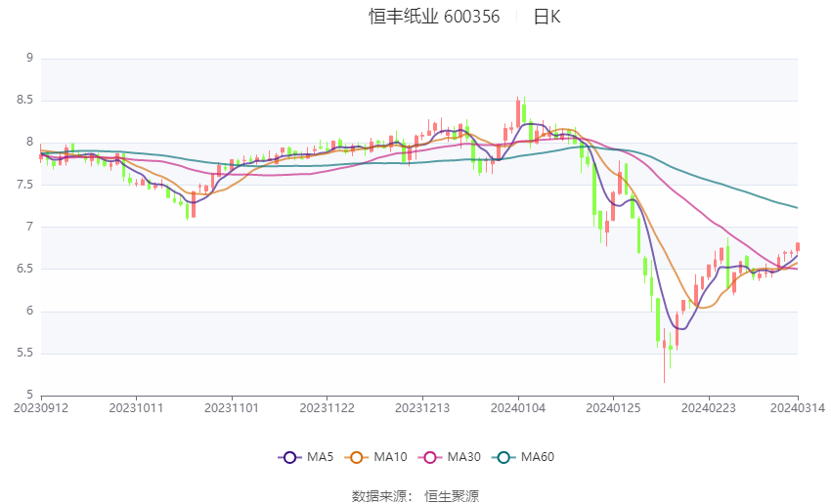The height and width of the screenshot is (504, 831).
Task: Toggle the MA60 teal legend circle
Action: coord(503,457)
